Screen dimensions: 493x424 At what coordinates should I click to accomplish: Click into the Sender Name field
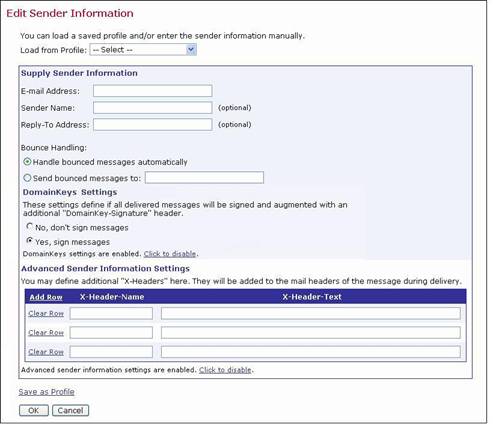[153, 108]
